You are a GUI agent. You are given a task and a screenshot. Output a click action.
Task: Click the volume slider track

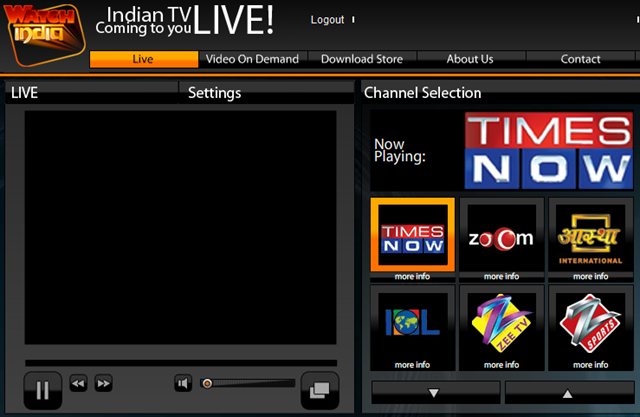click(x=250, y=383)
